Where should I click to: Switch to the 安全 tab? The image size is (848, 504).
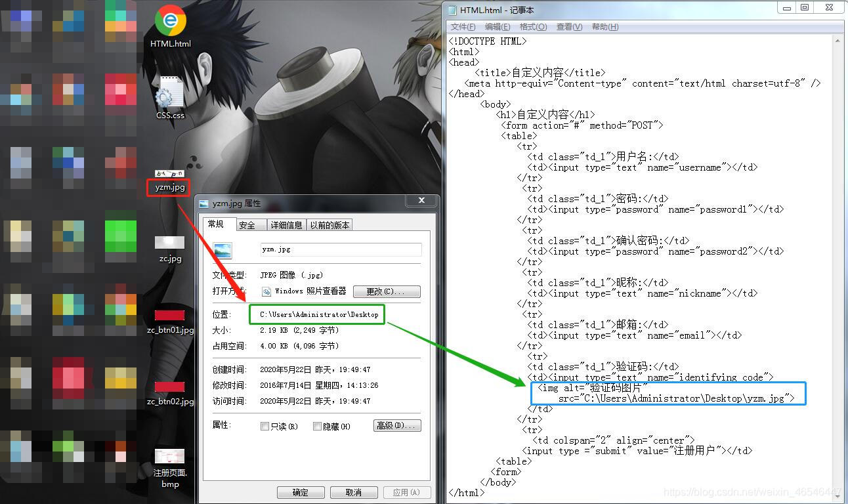click(x=251, y=225)
